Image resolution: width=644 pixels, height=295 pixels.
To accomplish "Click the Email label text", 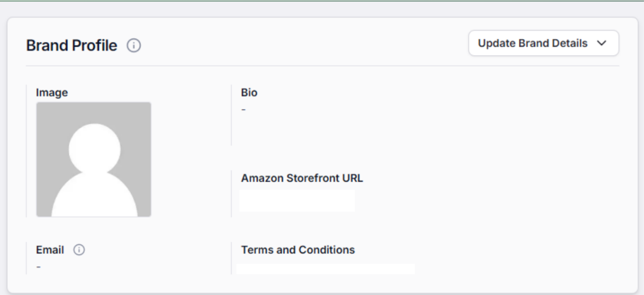I will (51, 250).
